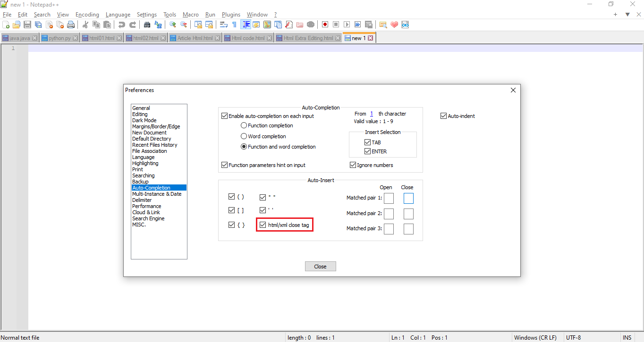Click the Paste toolbar icon

(107, 25)
